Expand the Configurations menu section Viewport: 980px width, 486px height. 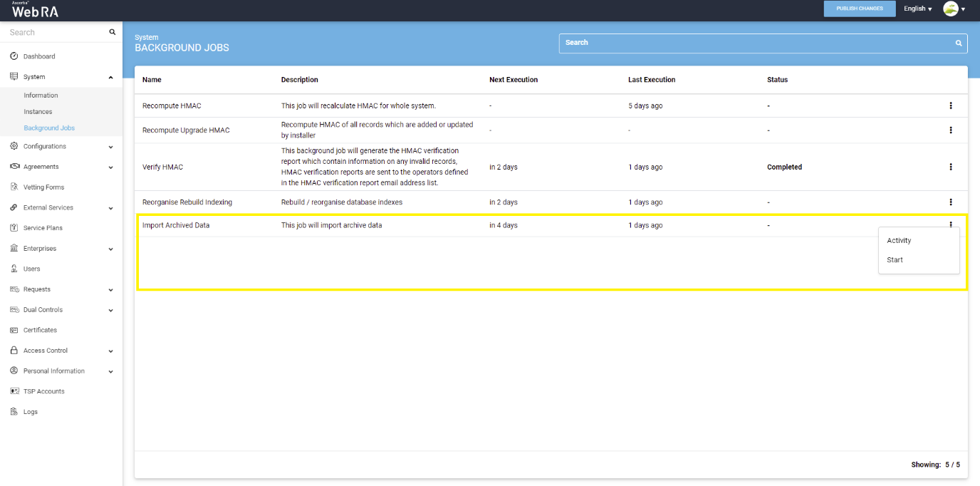[110, 147]
